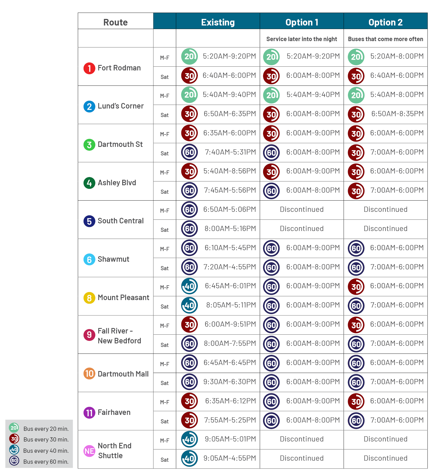
Task: Click the green Dartmouth St route 3 badge
Action: pyautogui.click(x=89, y=145)
